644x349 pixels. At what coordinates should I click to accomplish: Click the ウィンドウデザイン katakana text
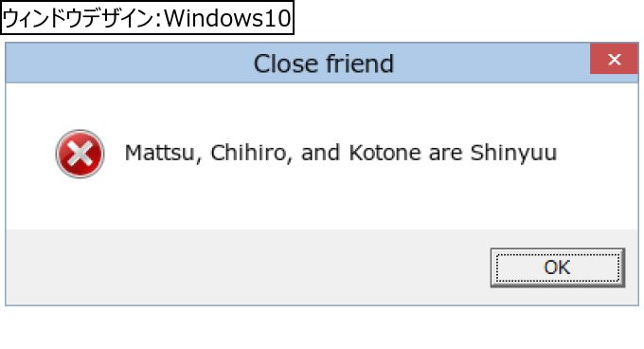pyautogui.click(x=78, y=19)
